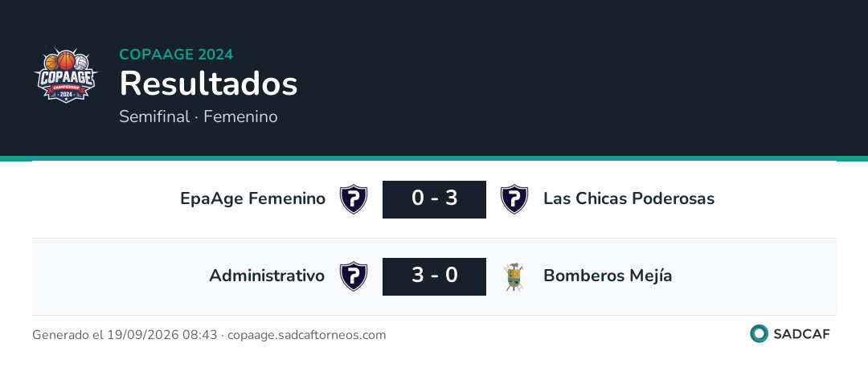Click the SADCAF brand text
868x376 pixels.
801,334
